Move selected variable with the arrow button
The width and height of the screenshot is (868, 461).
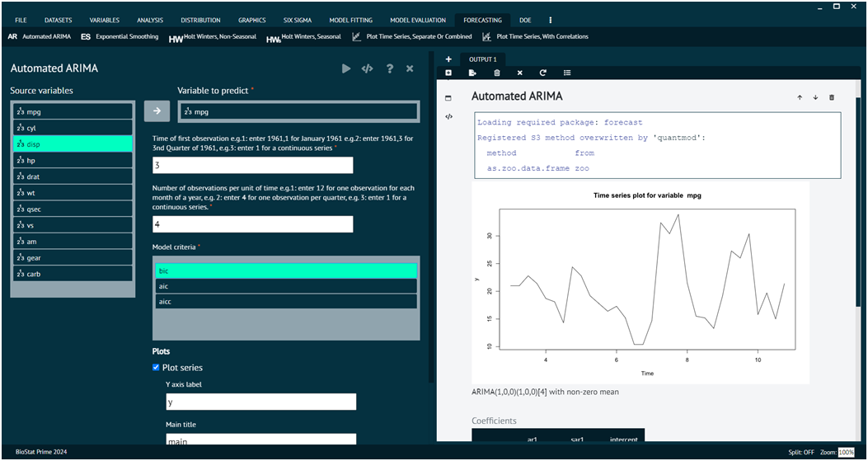point(157,111)
